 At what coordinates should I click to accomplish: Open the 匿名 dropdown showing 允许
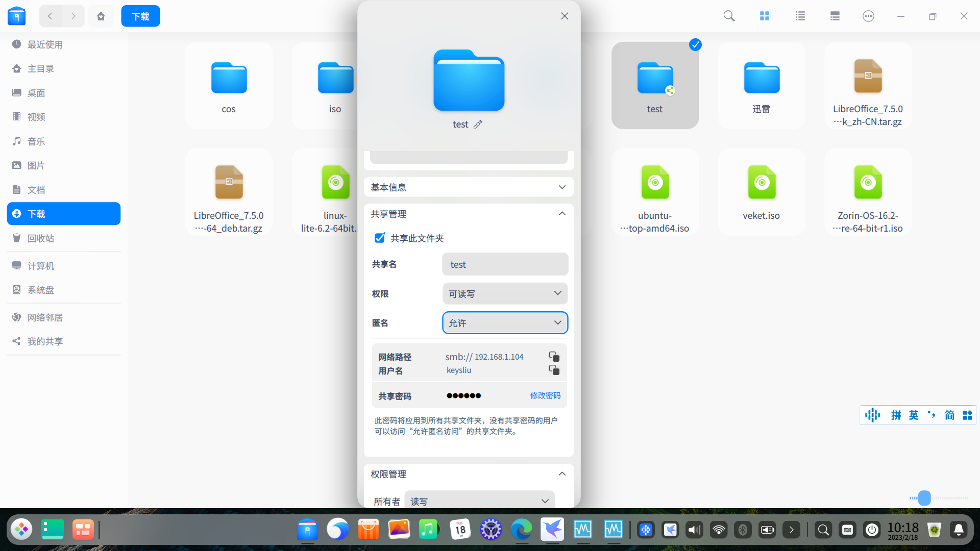tap(504, 322)
